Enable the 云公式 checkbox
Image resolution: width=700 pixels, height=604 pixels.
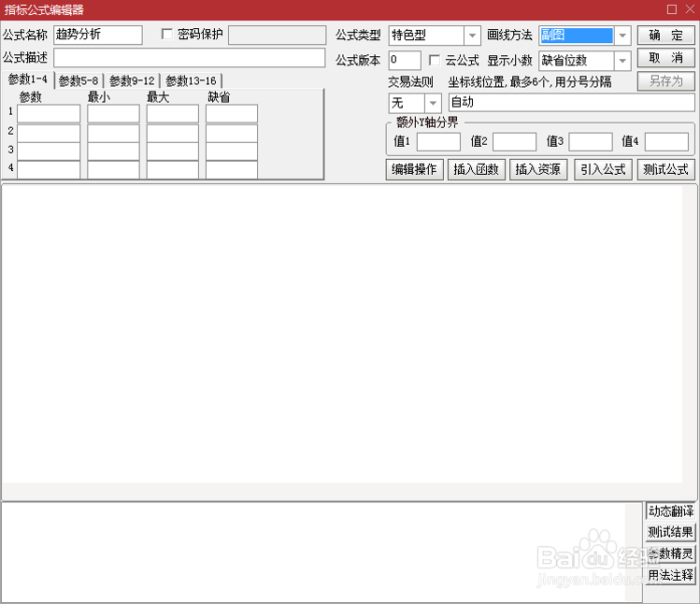(434, 60)
